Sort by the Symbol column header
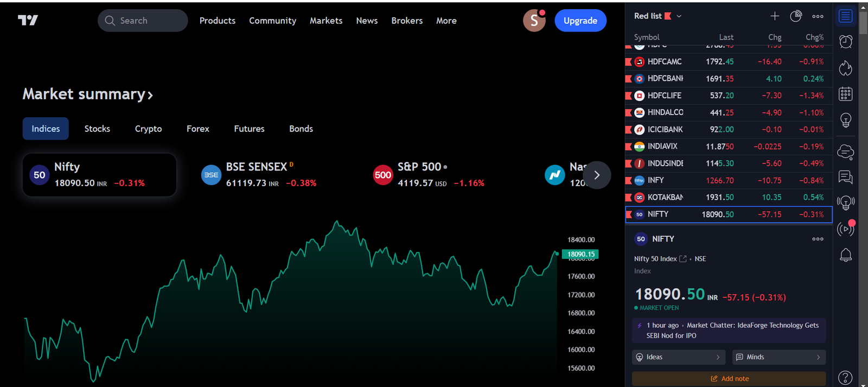 click(x=647, y=37)
